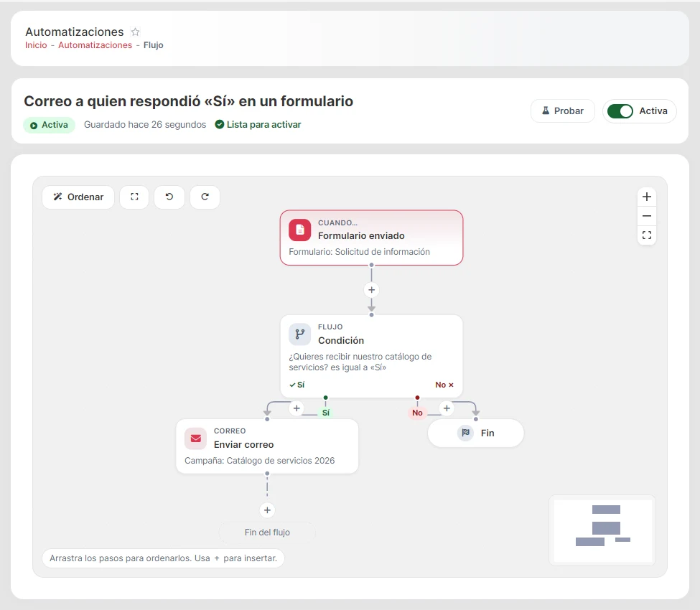Redo the last flow change
The height and width of the screenshot is (610, 700).
coord(205,197)
